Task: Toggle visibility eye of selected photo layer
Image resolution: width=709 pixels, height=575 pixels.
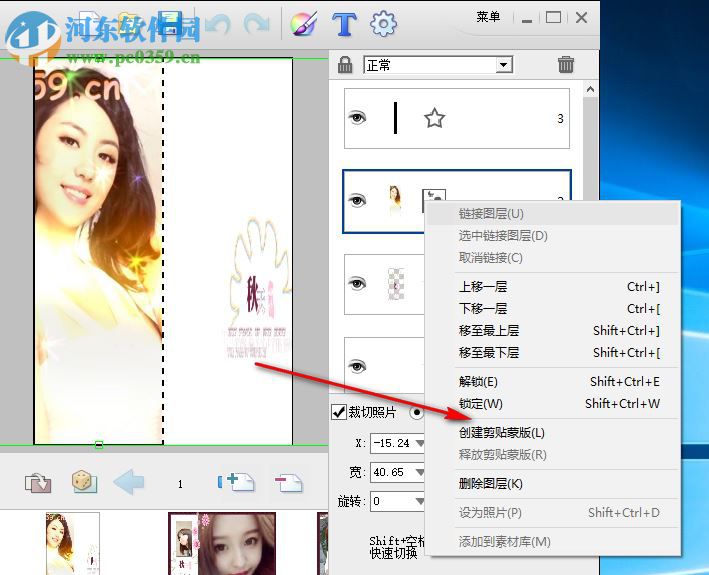Action: point(357,201)
